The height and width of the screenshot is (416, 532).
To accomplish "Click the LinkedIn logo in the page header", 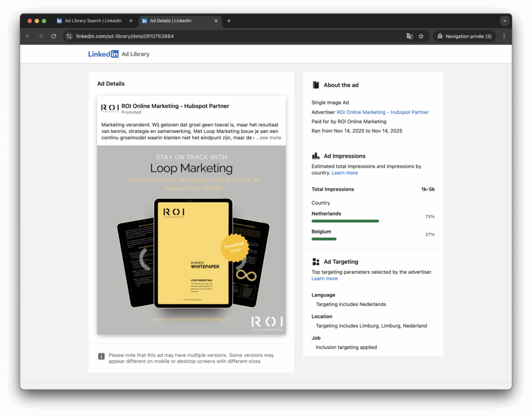I will [x=103, y=54].
